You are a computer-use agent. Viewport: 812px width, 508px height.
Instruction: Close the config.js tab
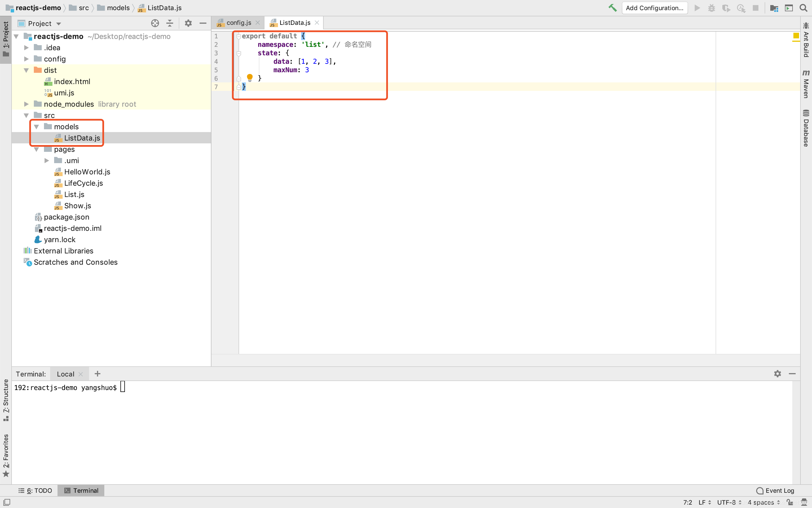click(257, 23)
